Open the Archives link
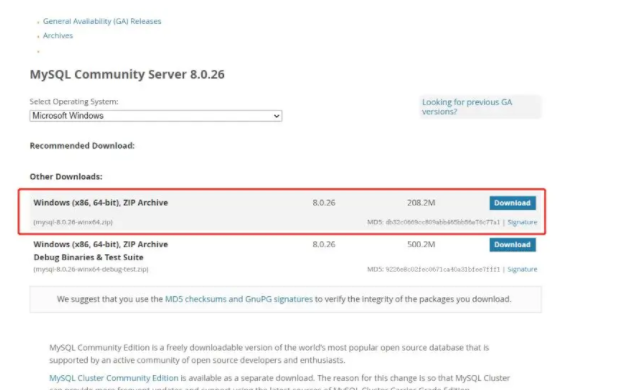635x390 pixels. (58, 36)
